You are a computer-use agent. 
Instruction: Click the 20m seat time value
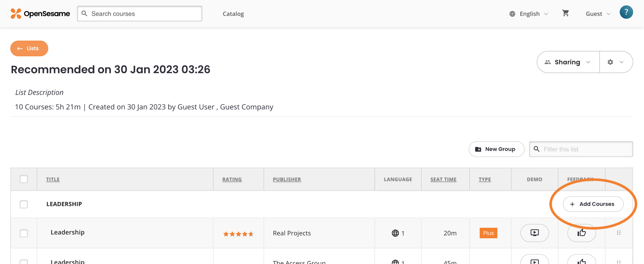(450, 233)
